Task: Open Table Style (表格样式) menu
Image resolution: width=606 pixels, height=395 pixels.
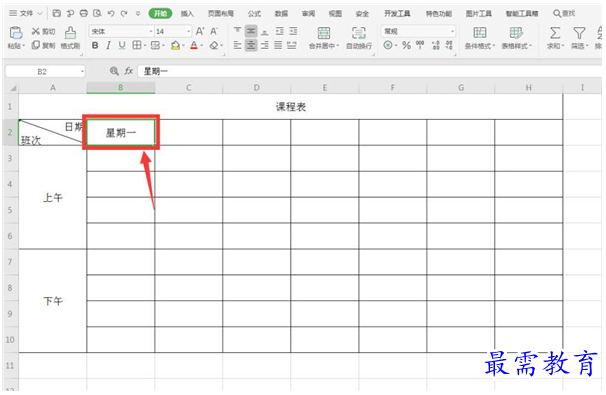Action: pos(516,38)
